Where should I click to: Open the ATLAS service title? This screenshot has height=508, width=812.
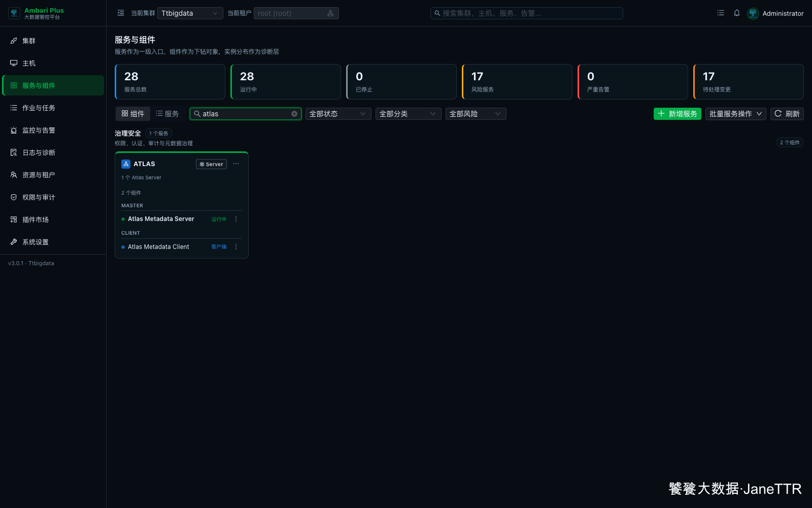pyautogui.click(x=145, y=164)
